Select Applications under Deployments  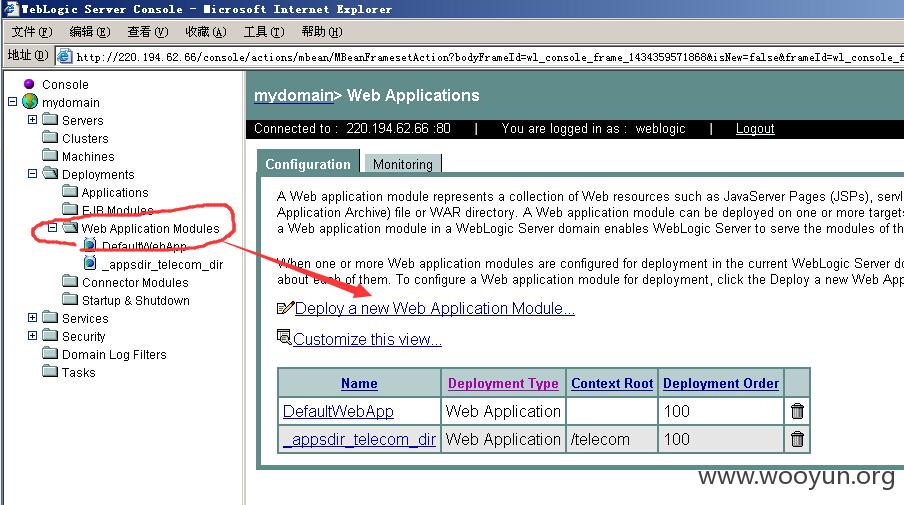coord(115,193)
